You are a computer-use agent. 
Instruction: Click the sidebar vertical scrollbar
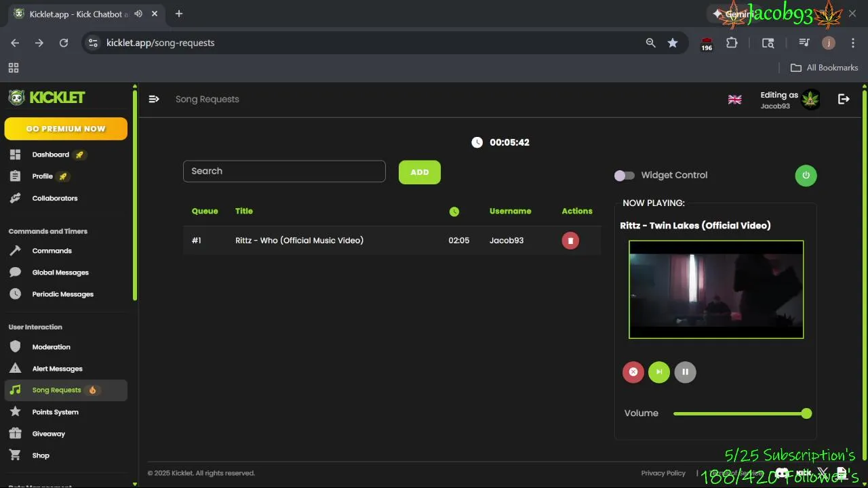click(135, 195)
